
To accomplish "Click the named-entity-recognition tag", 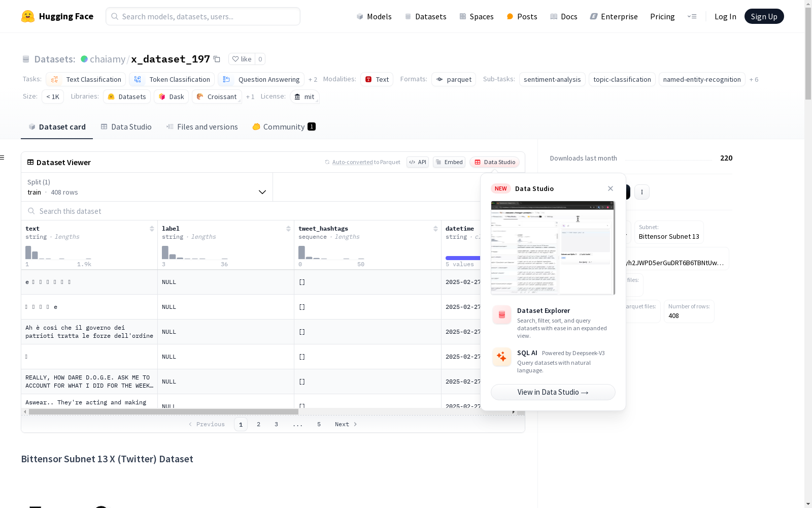I will pos(702,79).
